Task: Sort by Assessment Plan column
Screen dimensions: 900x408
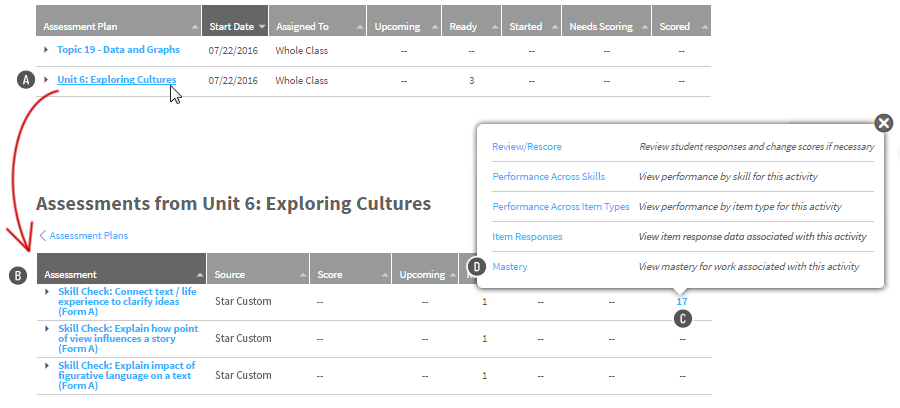Action: (119, 21)
